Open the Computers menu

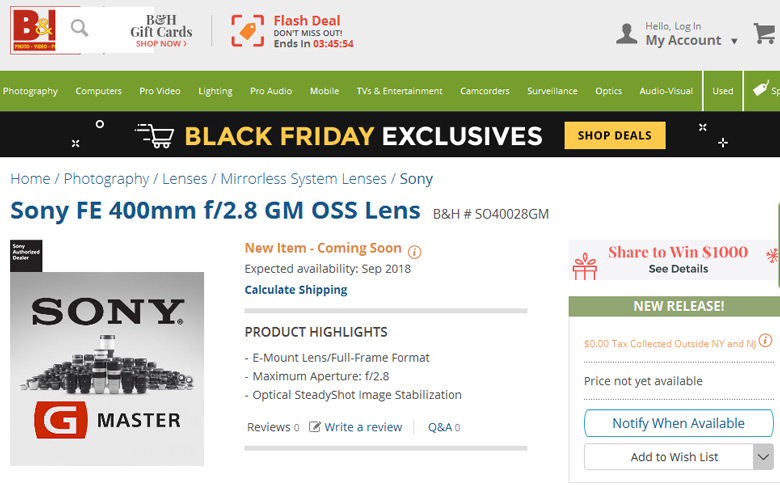pos(98,91)
